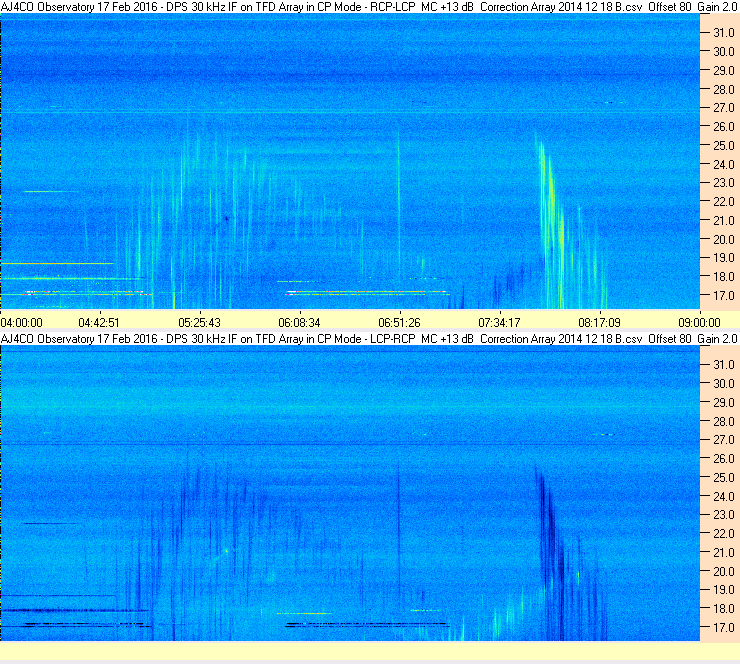This screenshot has height=664, width=740.
Task: Pick the 24.0 frequency label on LCP-RCP plot
Action: 724,496
